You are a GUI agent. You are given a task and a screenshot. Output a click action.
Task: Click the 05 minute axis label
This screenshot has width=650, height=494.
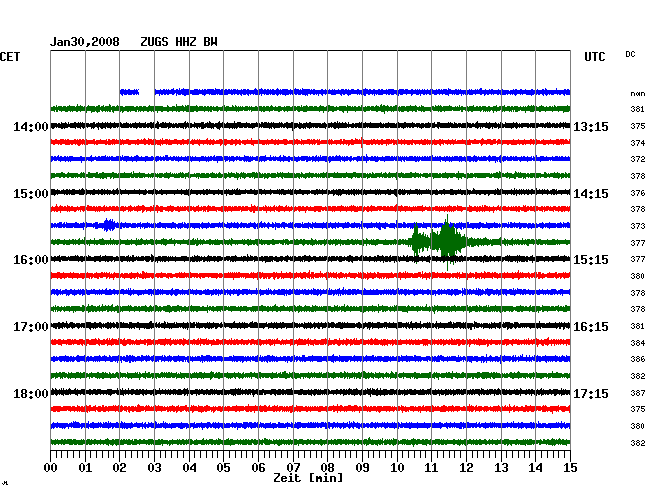click(223, 468)
